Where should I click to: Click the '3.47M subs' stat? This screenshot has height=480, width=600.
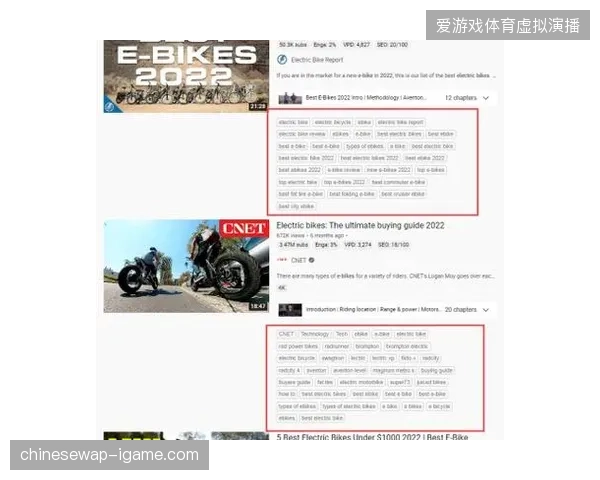pos(293,245)
